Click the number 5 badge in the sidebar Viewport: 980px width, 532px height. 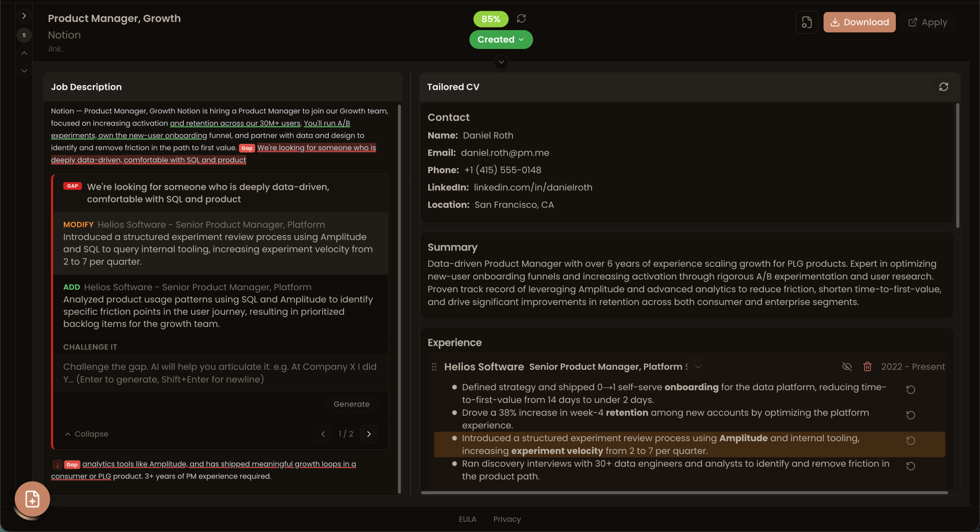[x=24, y=35]
